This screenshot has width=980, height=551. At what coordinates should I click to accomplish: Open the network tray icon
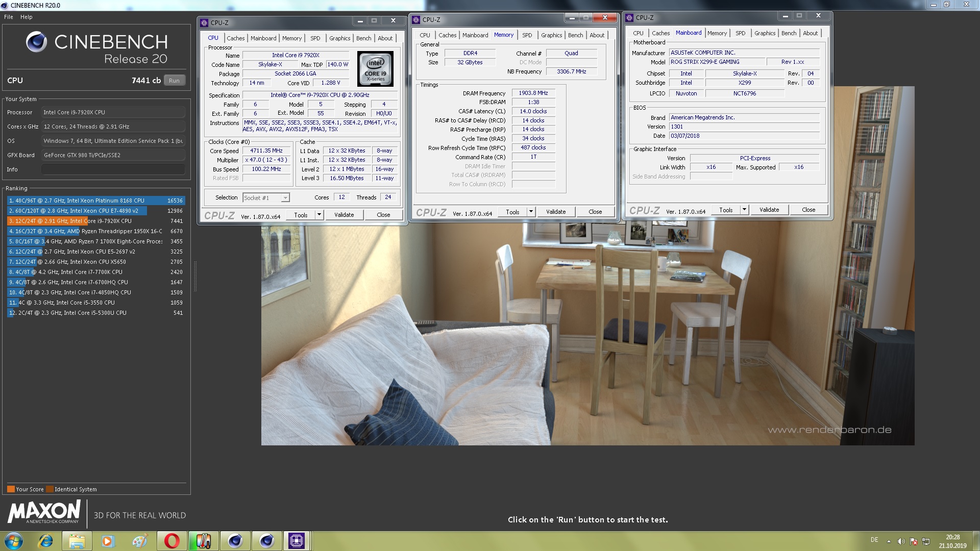[926, 541]
